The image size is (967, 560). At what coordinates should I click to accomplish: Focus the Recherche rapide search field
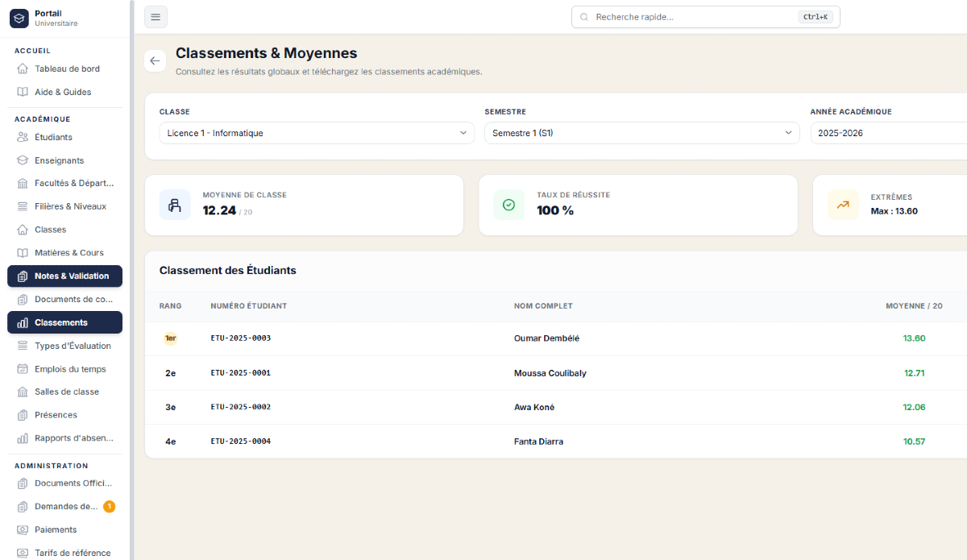[x=706, y=17]
